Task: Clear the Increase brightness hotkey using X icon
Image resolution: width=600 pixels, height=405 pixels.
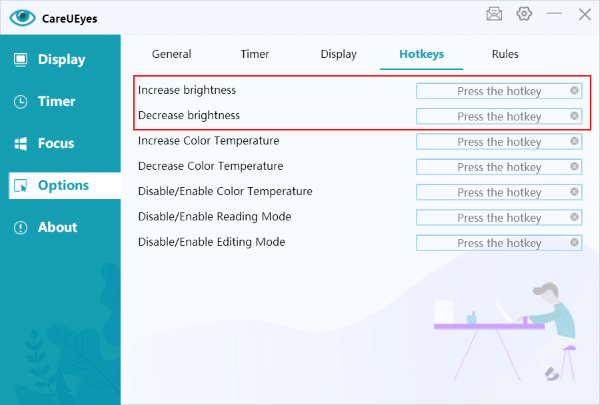Action: (574, 90)
